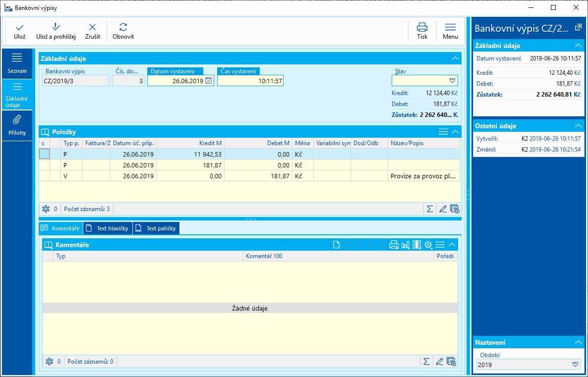Collapse the Ostatní údaje side panel
This screenshot has width=588, height=377.
click(578, 125)
